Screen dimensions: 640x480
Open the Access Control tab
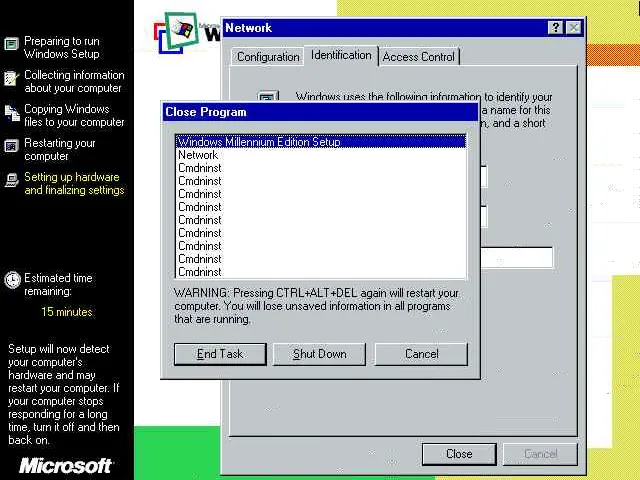(x=419, y=57)
